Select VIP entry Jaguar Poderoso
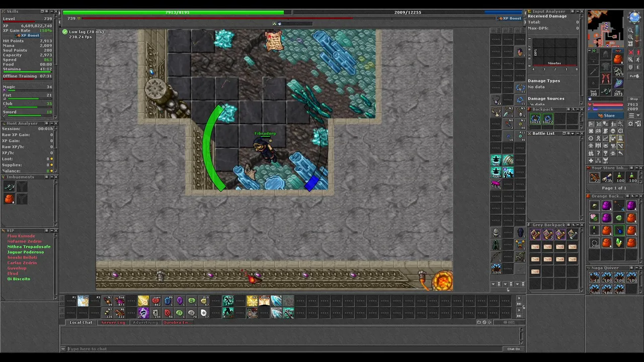The width and height of the screenshot is (644, 362). 25,252
